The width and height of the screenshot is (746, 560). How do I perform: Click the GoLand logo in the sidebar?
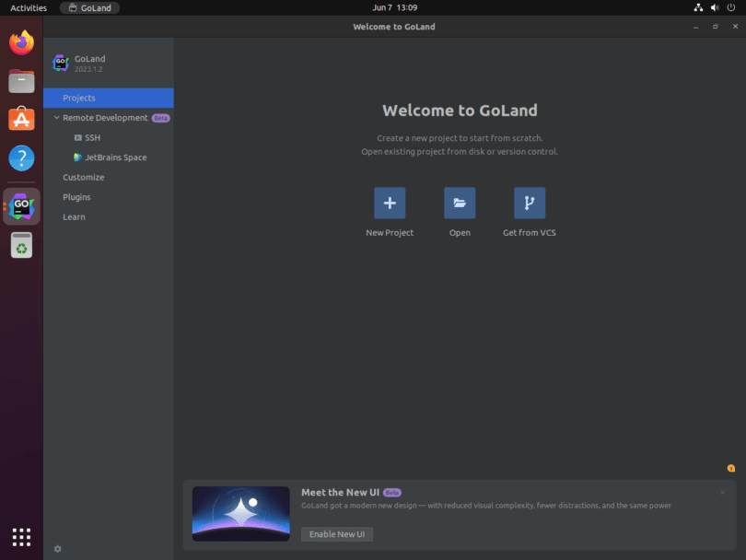tap(60, 63)
